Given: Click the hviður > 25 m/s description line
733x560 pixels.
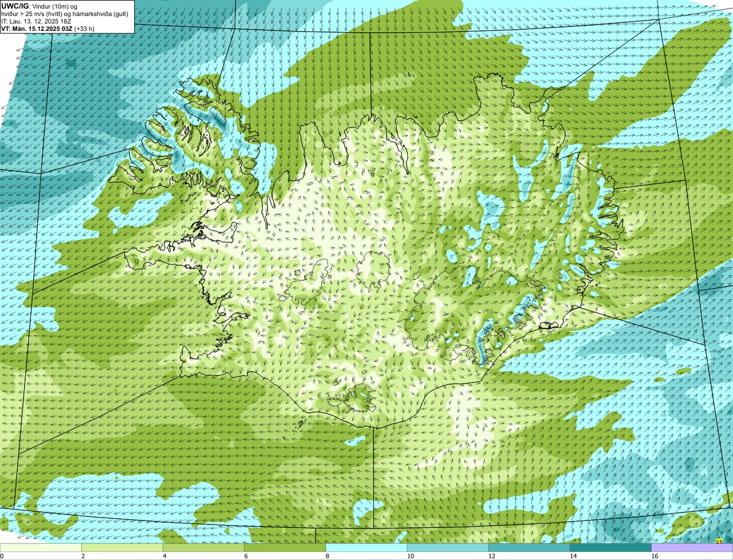Looking at the screenshot, I should 65,14.
